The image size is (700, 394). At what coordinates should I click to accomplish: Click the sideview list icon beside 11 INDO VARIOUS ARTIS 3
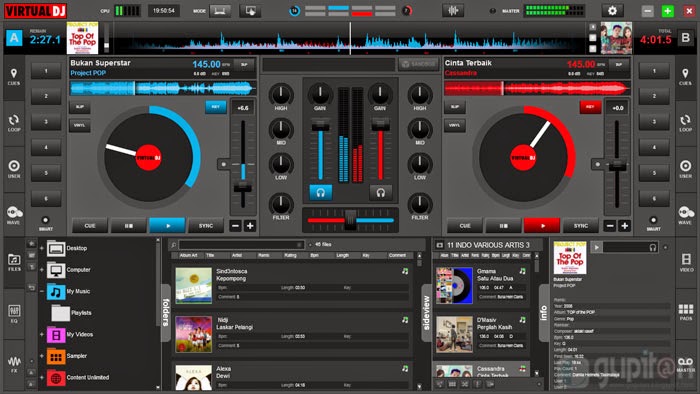point(439,245)
